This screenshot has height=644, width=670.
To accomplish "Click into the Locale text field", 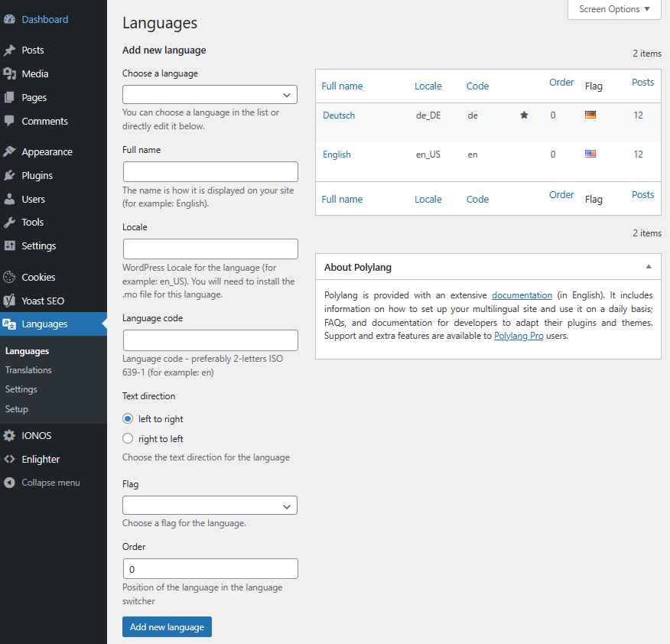I will [210, 249].
